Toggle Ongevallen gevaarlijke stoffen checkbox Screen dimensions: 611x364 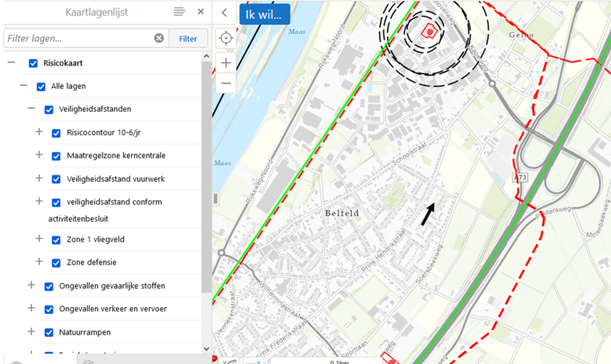coord(48,286)
